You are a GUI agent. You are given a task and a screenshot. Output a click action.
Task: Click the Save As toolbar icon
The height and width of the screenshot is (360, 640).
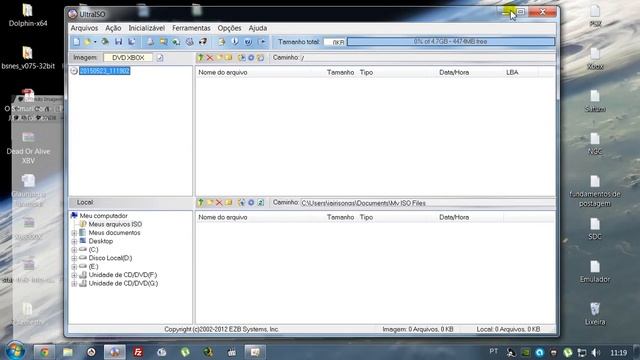pos(131,42)
